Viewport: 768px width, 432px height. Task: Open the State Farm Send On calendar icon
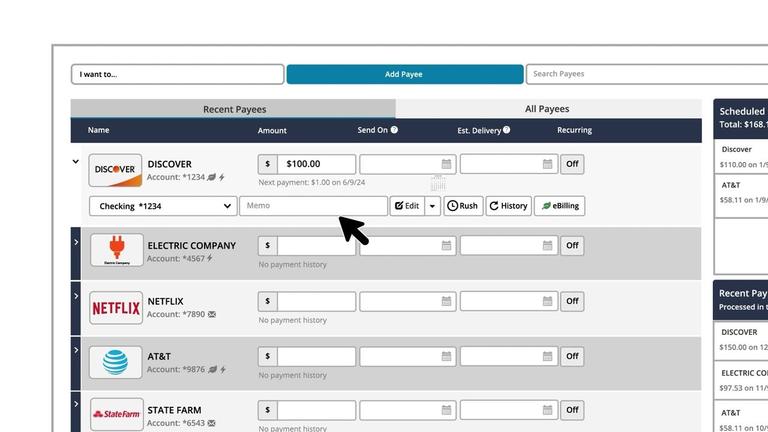tap(446, 409)
